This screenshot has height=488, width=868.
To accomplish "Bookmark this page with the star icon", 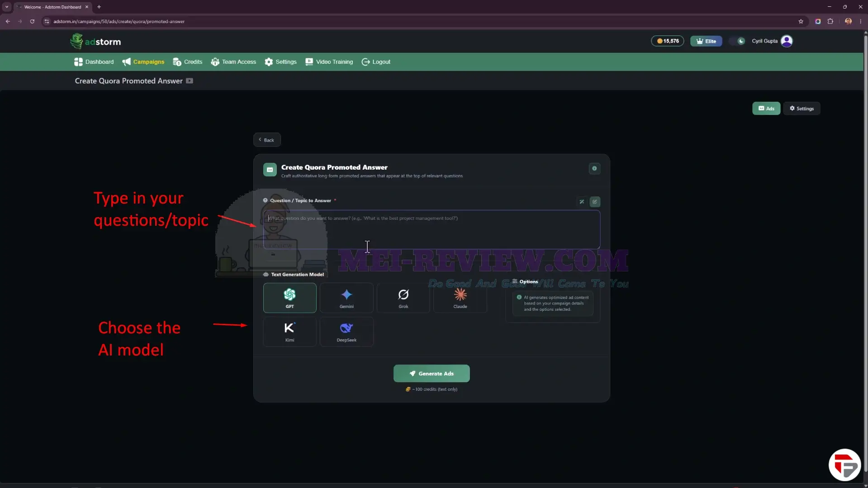I will click(x=801, y=21).
